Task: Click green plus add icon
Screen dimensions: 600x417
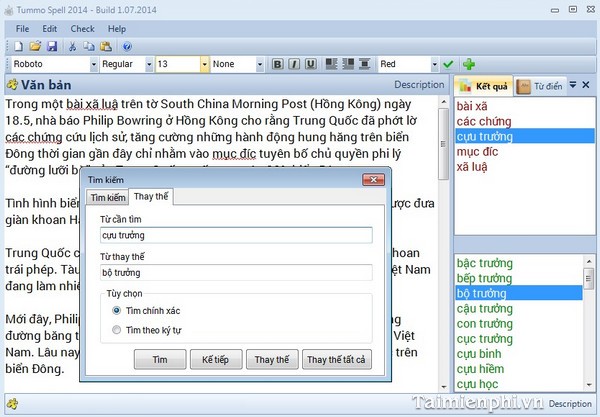Action: pos(469,64)
